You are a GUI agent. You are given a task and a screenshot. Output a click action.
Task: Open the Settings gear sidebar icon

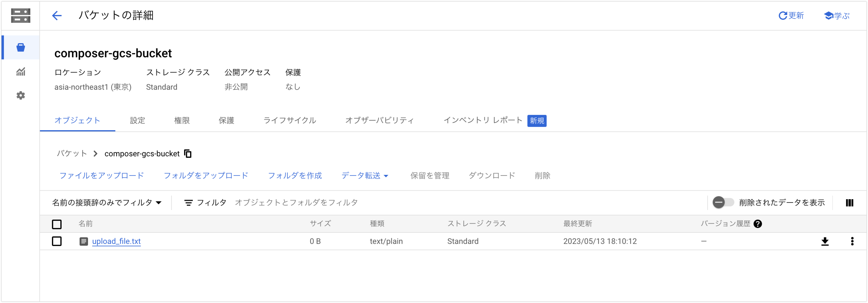point(21,96)
